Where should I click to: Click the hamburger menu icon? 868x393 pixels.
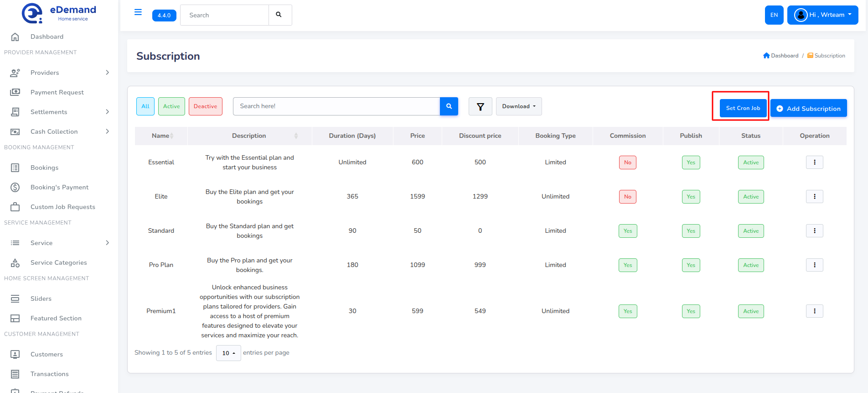(138, 12)
